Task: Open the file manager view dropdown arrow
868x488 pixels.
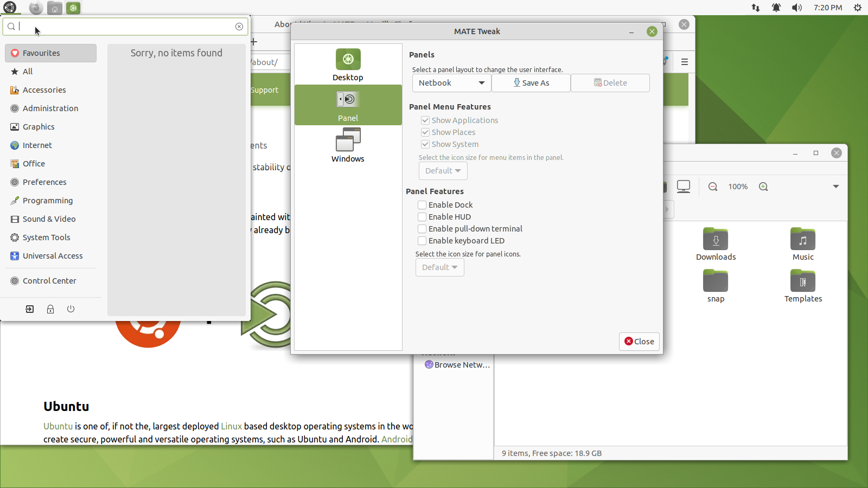Action: (836, 187)
